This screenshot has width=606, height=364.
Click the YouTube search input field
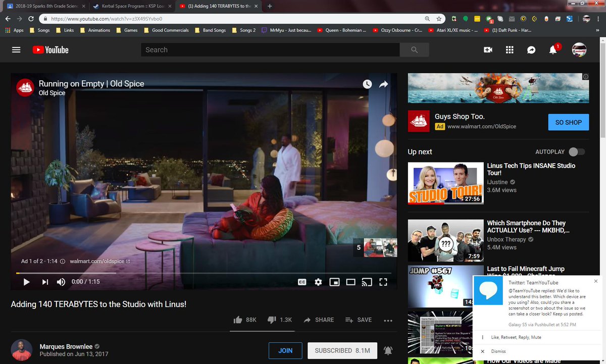pyautogui.click(x=270, y=50)
